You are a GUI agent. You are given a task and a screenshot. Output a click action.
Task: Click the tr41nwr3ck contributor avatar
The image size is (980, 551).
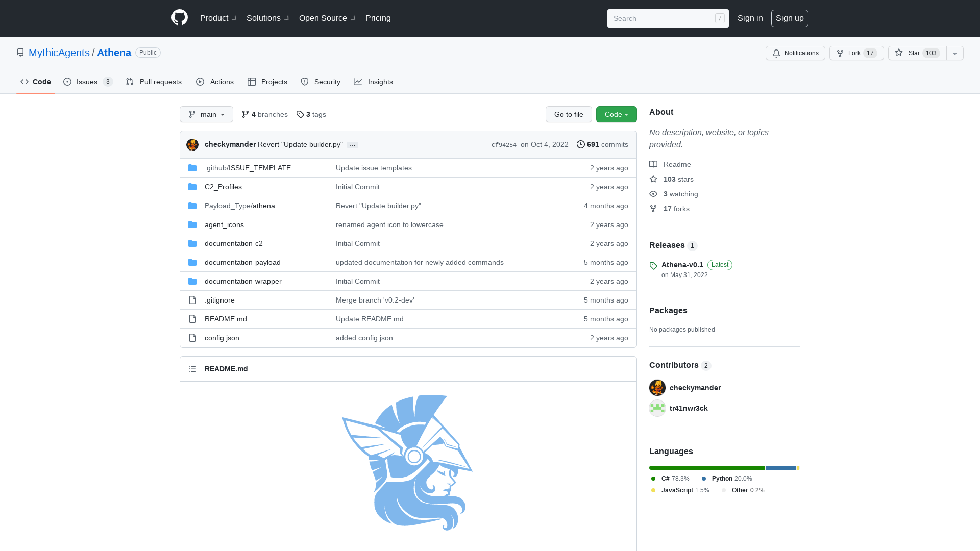tap(657, 408)
